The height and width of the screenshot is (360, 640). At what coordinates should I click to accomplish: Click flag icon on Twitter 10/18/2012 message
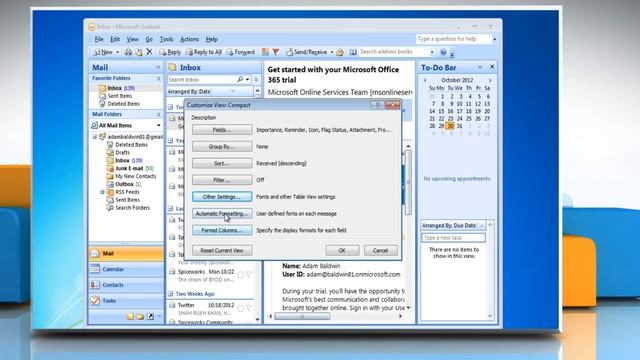coord(249,308)
